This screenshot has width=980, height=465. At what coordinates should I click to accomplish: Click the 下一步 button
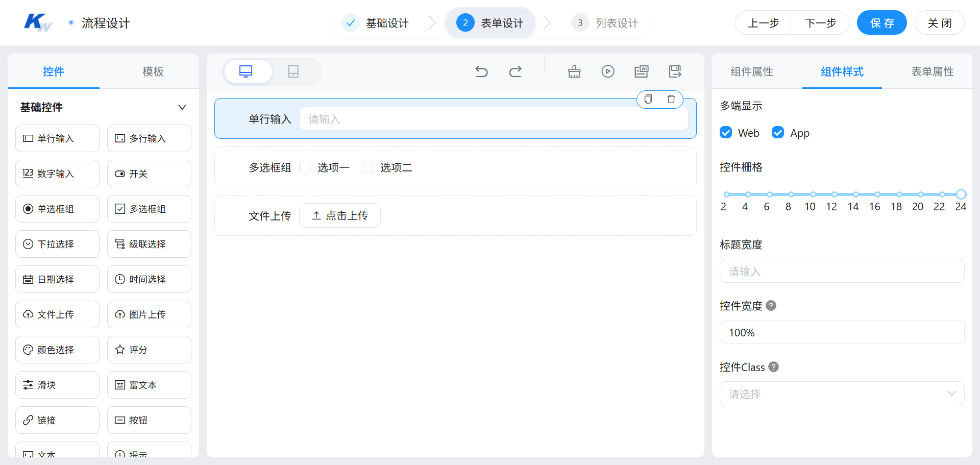pyautogui.click(x=820, y=22)
